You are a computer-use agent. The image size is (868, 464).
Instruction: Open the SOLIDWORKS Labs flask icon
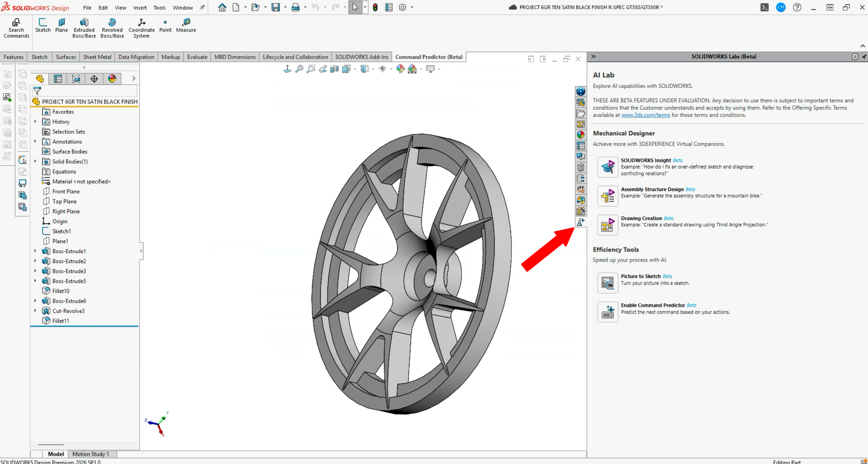[x=580, y=222]
